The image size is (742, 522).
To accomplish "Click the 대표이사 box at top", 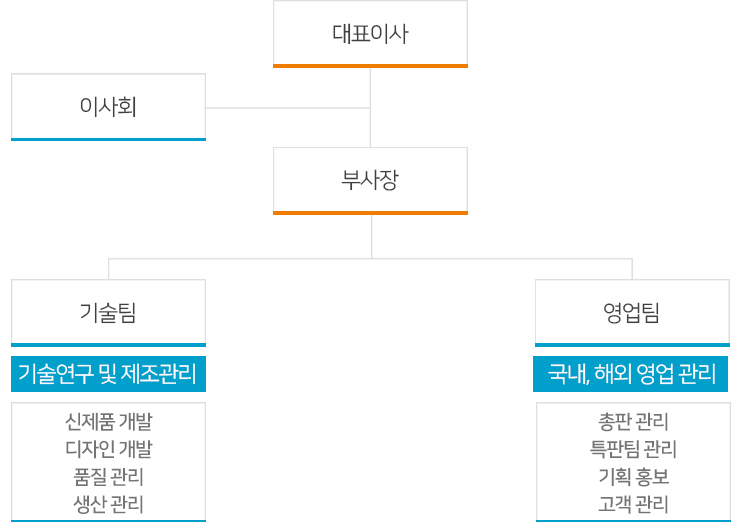I will coord(370,34).
